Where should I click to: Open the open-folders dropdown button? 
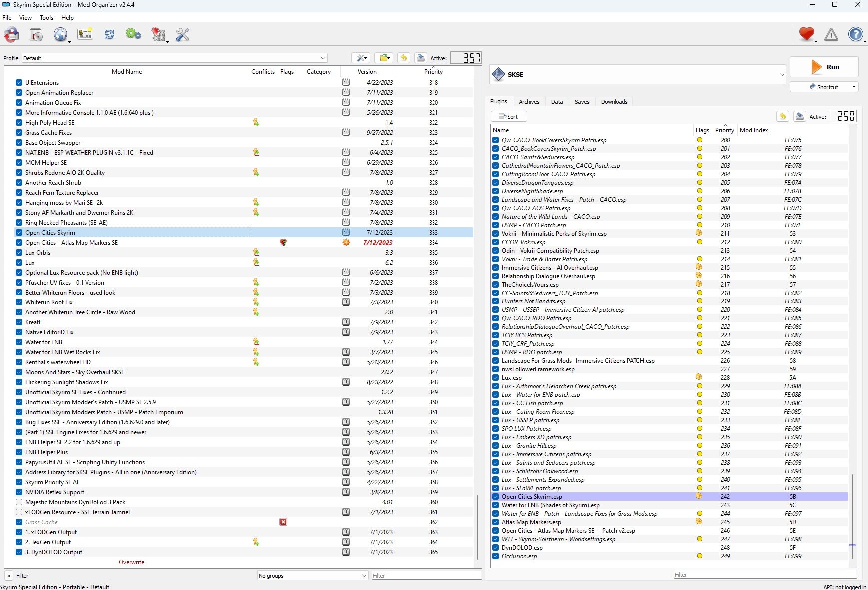384,58
